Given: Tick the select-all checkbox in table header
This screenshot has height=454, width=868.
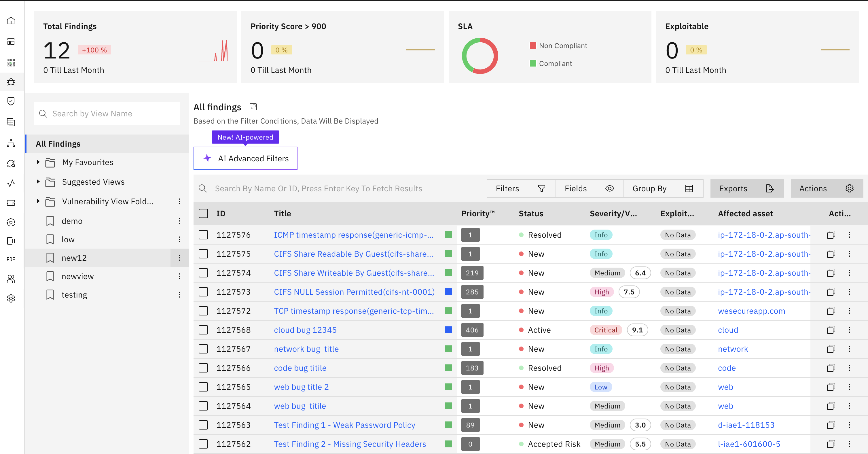Looking at the screenshot, I should [x=203, y=213].
